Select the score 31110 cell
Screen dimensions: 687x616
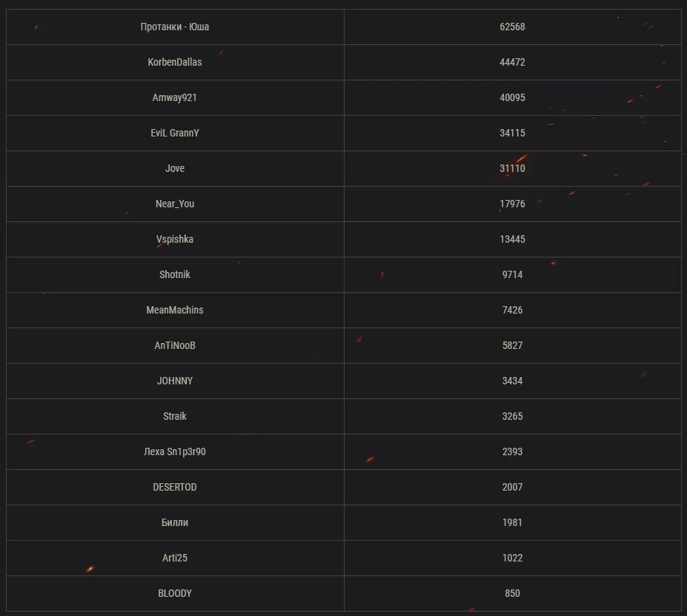tap(512, 168)
